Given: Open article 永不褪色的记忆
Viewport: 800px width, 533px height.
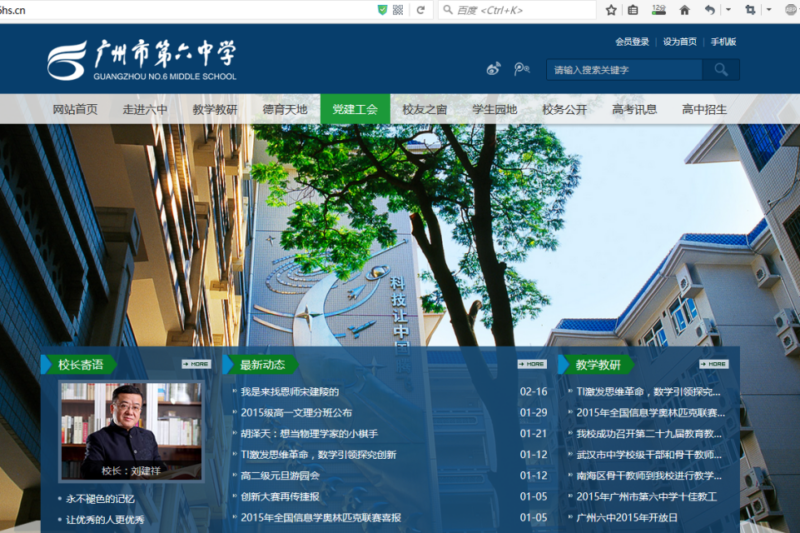Looking at the screenshot, I should tap(100, 499).
